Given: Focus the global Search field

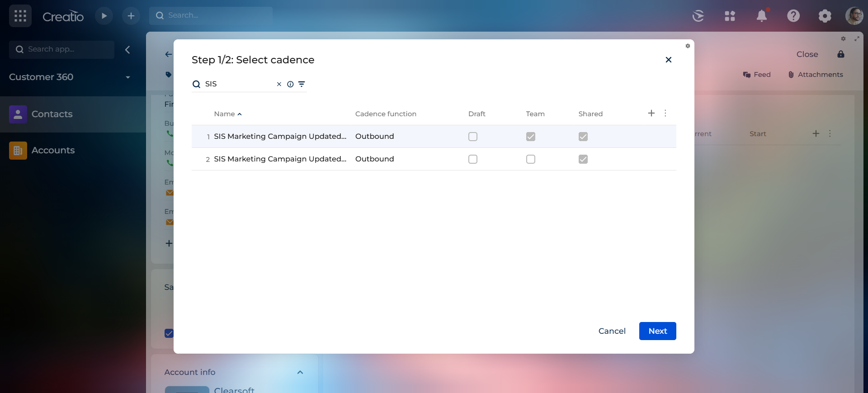Looking at the screenshot, I should pos(211,15).
